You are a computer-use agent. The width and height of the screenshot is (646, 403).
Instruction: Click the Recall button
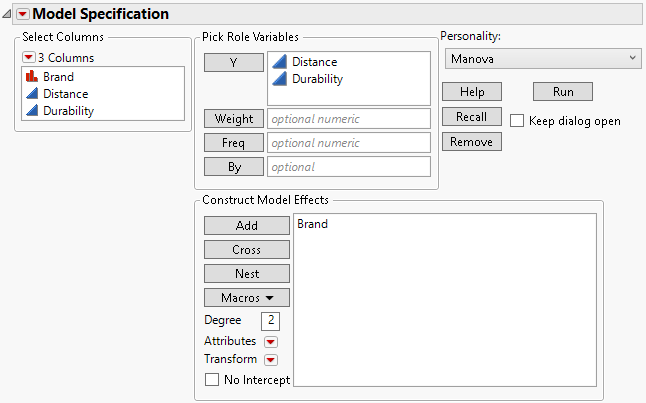click(471, 117)
